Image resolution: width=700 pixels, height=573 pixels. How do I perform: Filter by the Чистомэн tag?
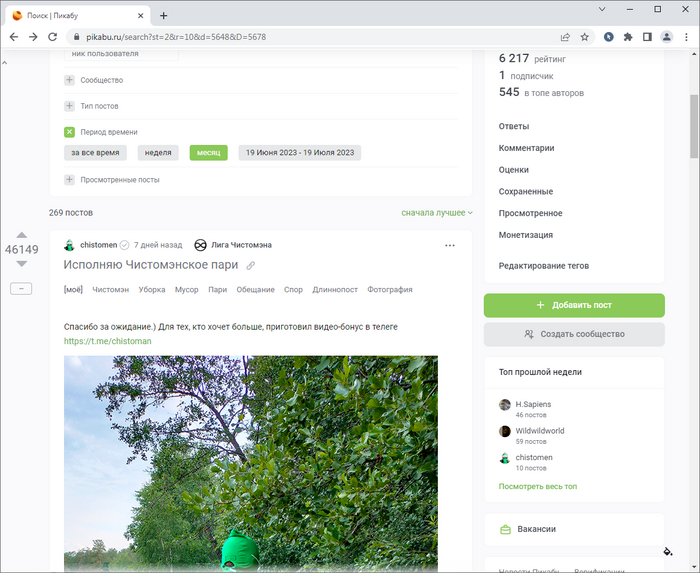[x=111, y=290]
